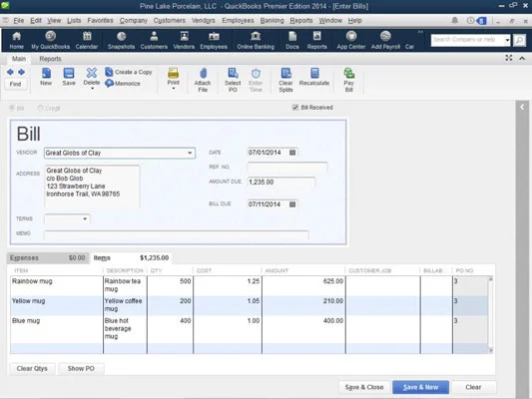Open the DATE calendar picker icon

292,153
